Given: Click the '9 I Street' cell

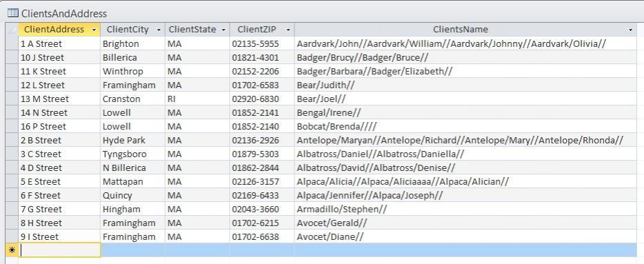Looking at the screenshot, I should click(59, 237).
